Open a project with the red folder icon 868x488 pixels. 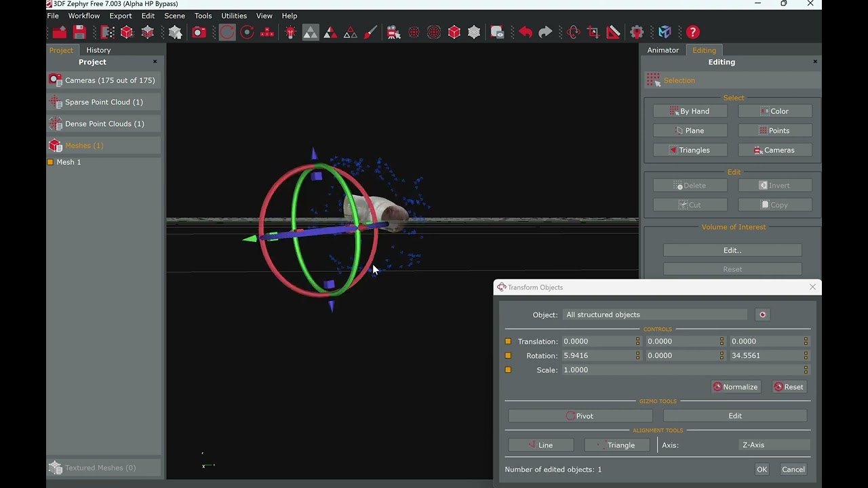pyautogui.click(x=60, y=32)
